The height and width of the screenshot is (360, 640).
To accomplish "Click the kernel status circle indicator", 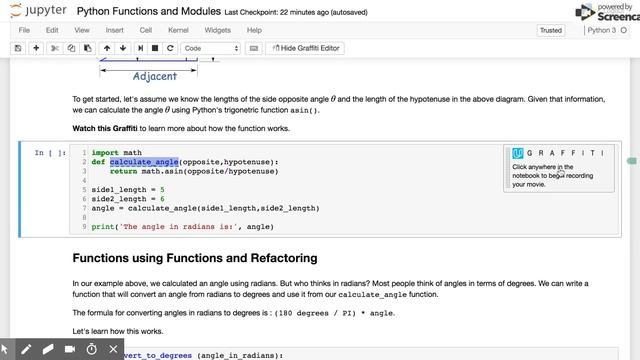I will [624, 30].
